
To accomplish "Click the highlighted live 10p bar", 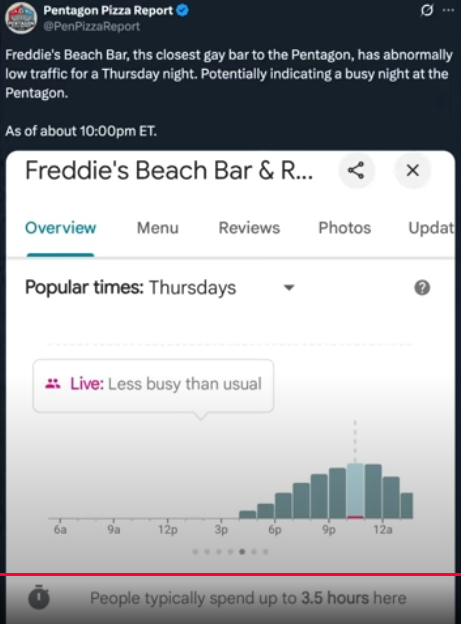I will 355,491.
